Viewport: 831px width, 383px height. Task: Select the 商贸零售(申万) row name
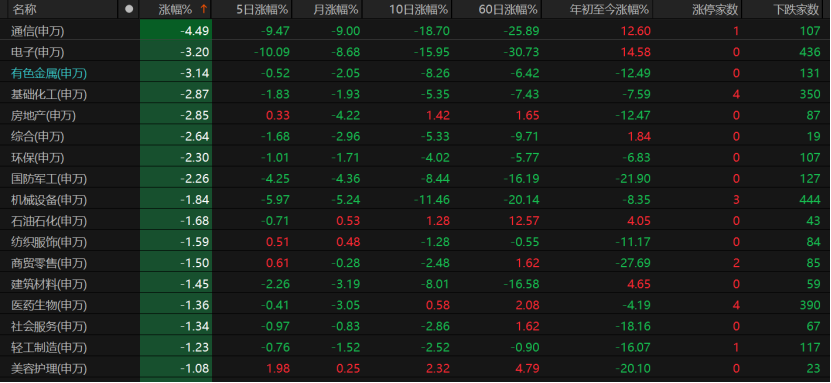[x=49, y=263]
